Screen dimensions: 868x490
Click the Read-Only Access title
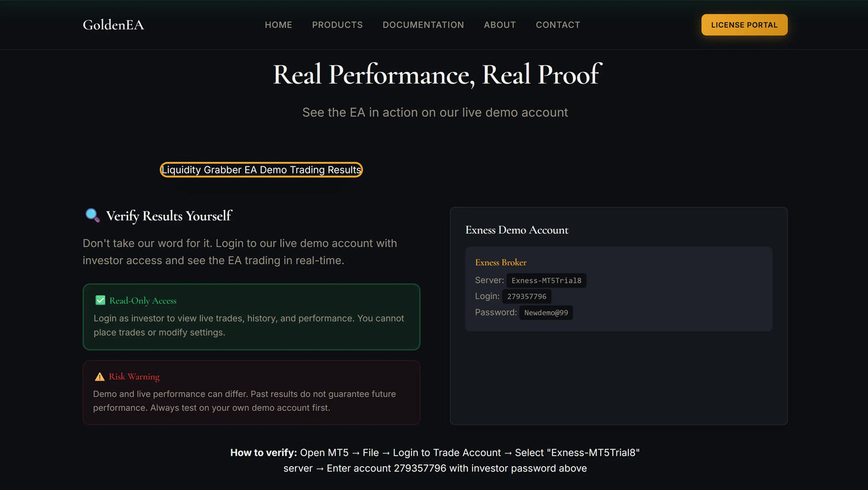[143, 301]
